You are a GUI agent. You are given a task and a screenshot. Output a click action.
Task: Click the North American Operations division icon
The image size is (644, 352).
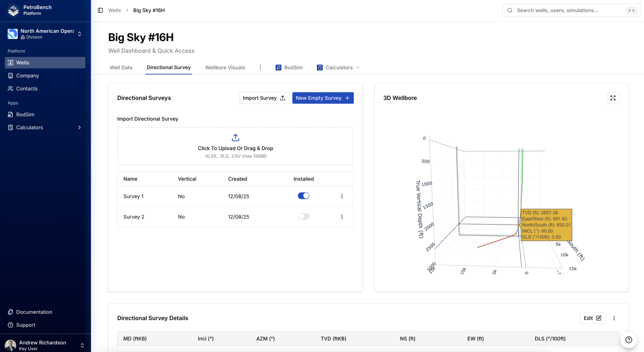(x=12, y=34)
